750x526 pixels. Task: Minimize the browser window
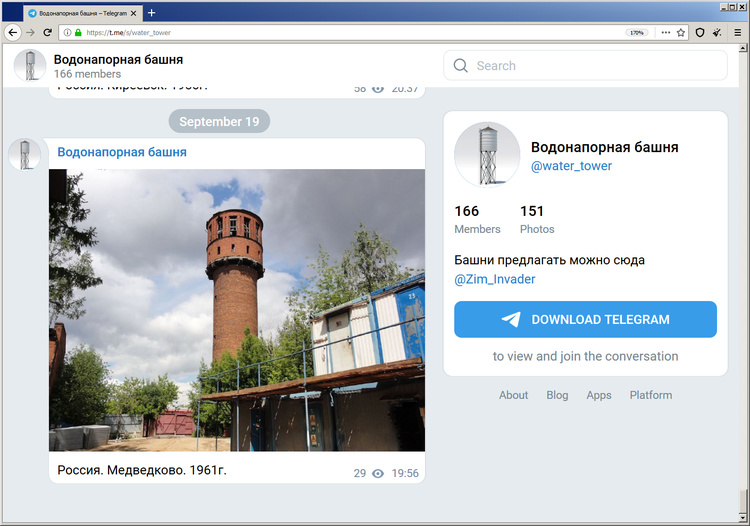pos(724,7)
